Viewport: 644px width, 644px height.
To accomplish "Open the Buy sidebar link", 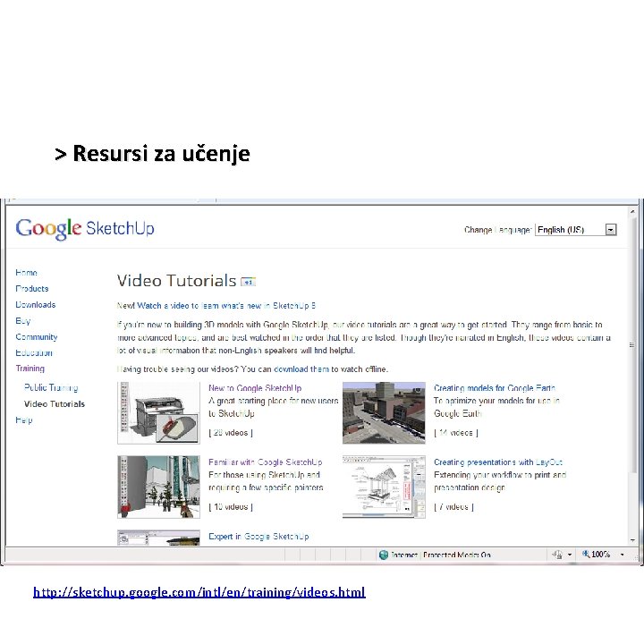I will coord(23,321).
